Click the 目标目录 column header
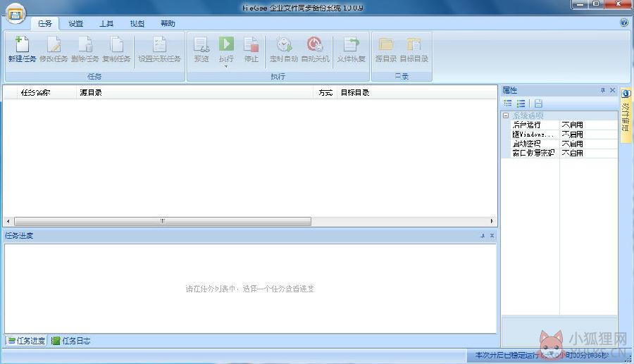The height and width of the screenshot is (364, 634). tap(417, 92)
